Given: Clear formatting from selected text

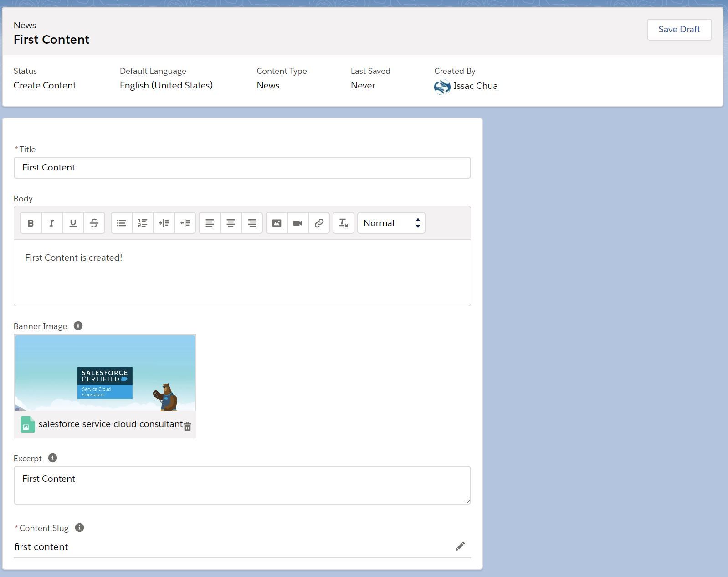Looking at the screenshot, I should coord(343,223).
